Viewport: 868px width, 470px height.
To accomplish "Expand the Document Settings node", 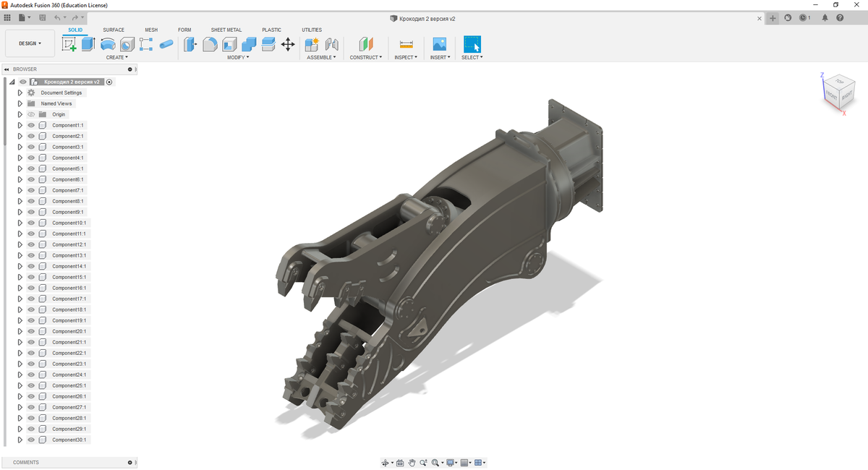I will coord(20,93).
